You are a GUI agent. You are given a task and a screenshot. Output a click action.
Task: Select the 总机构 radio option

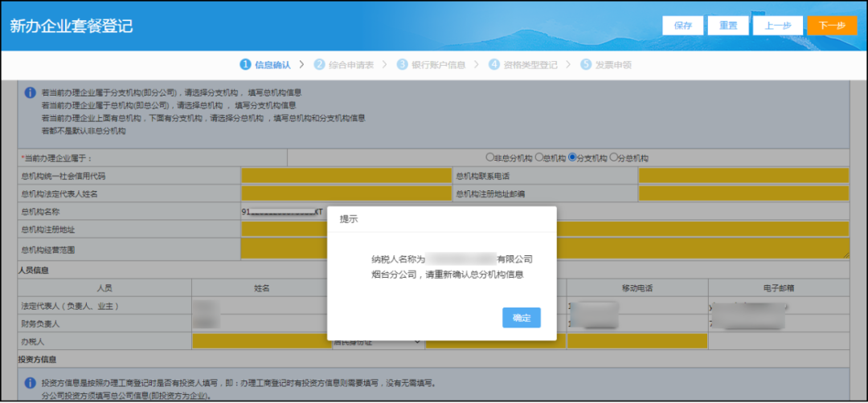[x=539, y=157]
